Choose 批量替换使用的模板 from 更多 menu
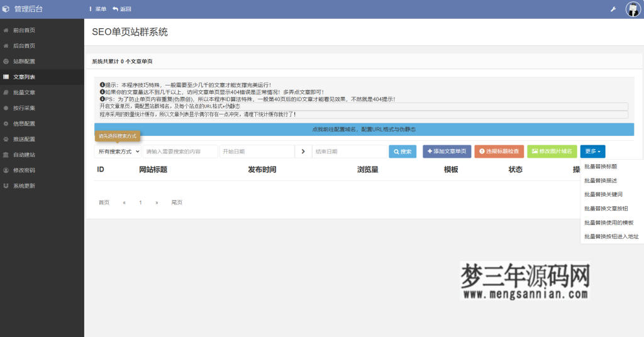 pos(612,223)
